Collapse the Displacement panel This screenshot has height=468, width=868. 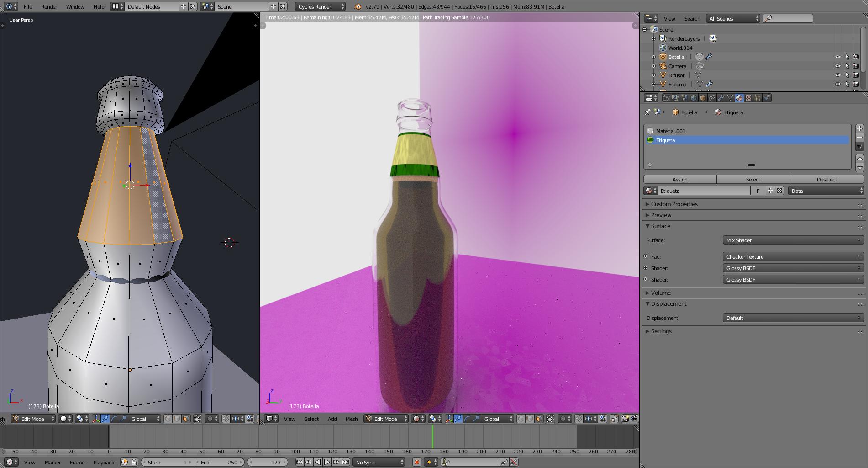pos(668,304)
